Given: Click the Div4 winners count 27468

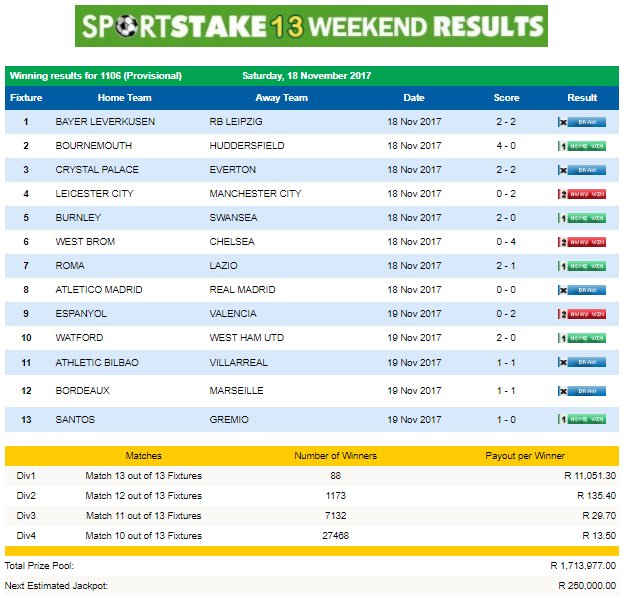Looking at the screenshot, I should click(x=335, y=535).
